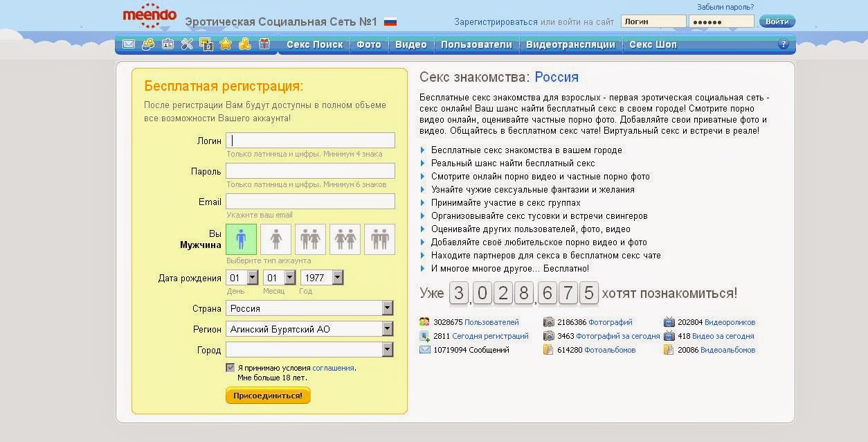The image size is (868, 442).
Task: Click the gift box icon in toolbar
Action: 264,44
